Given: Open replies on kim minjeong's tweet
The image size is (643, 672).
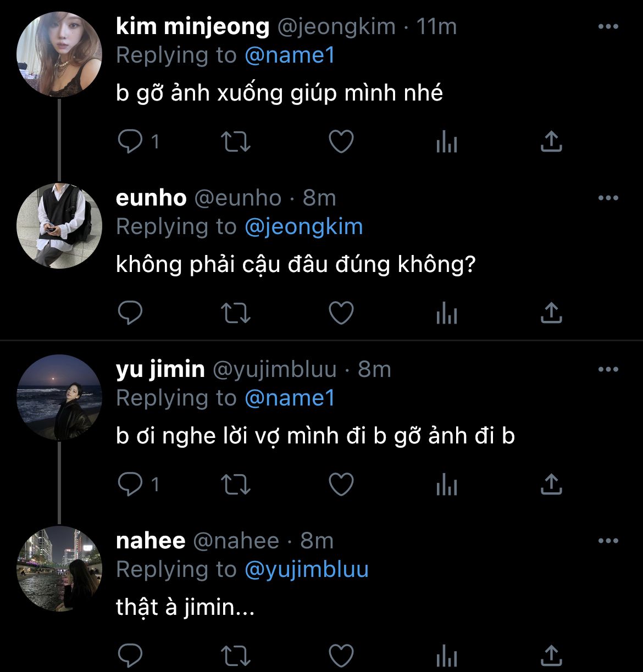Looking at the screenshot, I should 131,142.
